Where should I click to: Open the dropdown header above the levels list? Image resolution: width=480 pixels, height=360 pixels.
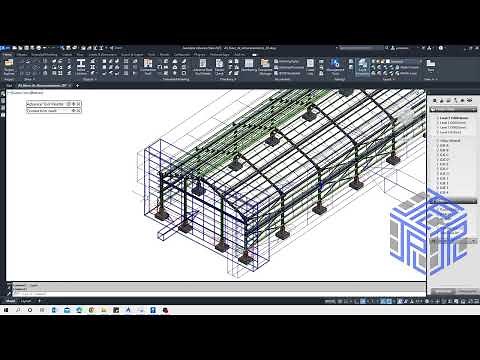click(x=453, y=109)
